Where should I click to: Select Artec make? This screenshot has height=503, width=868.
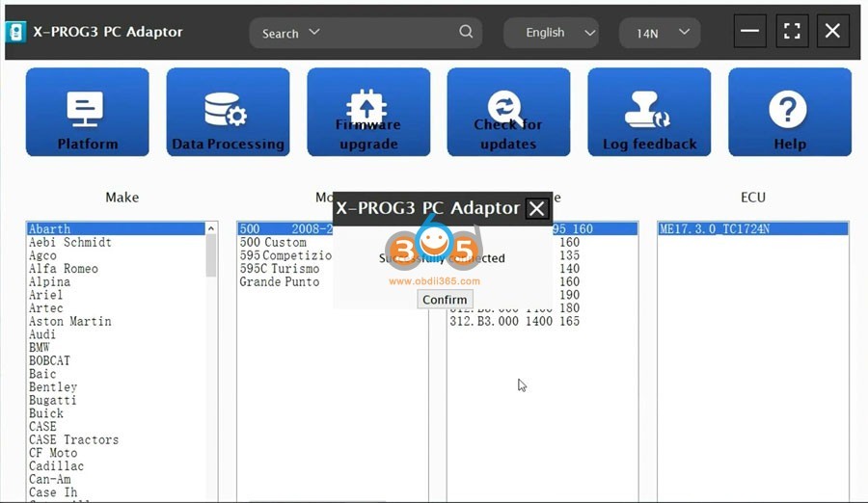pyautogui.click(x=116, y=307)
